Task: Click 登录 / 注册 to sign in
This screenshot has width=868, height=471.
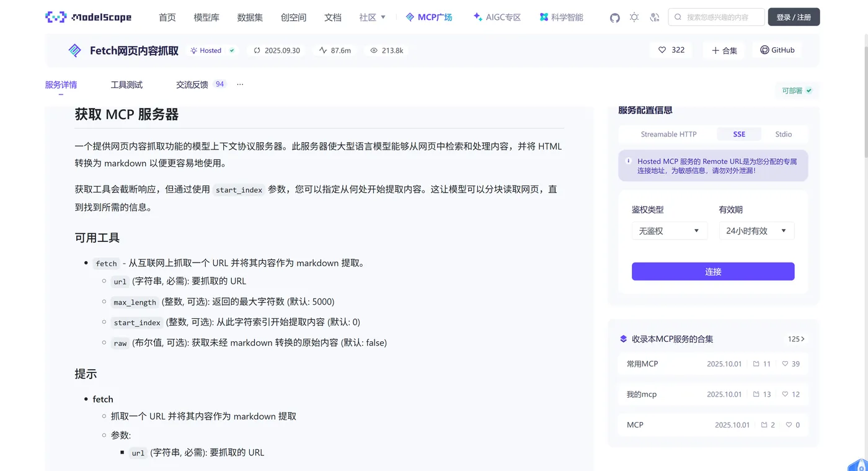Action: (x=794, y=17)
